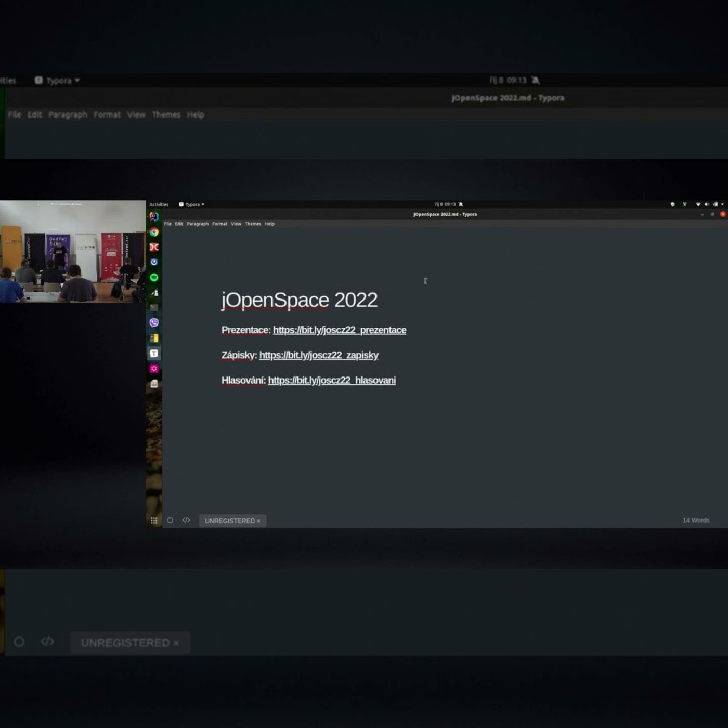The height and width of the screenshot is (728, 728).
Task: Click the battery icon in the top bar
Action: [716, 204]
